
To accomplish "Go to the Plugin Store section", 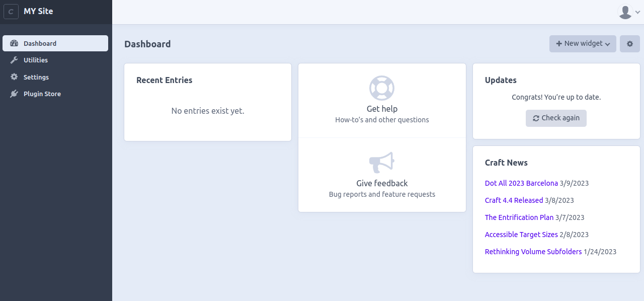I will pyautogui.click(x=42, y=94).
